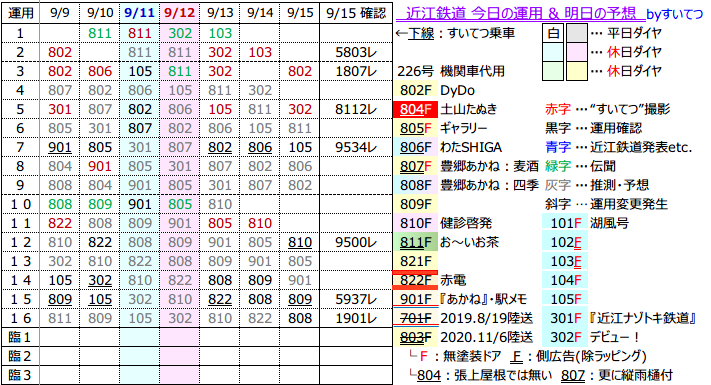Click the 斜字 運用変更発生 legend label
The image size is (711, 385).
[x=606, y=204]
